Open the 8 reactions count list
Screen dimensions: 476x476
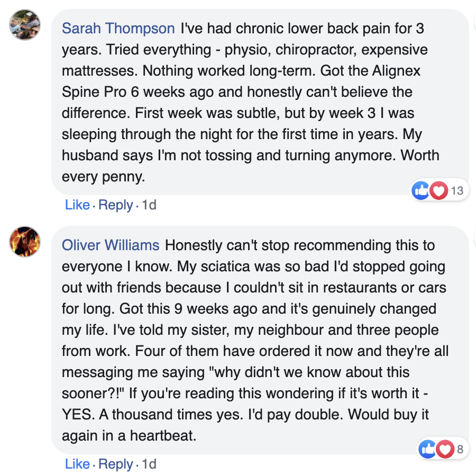point(460,450)
